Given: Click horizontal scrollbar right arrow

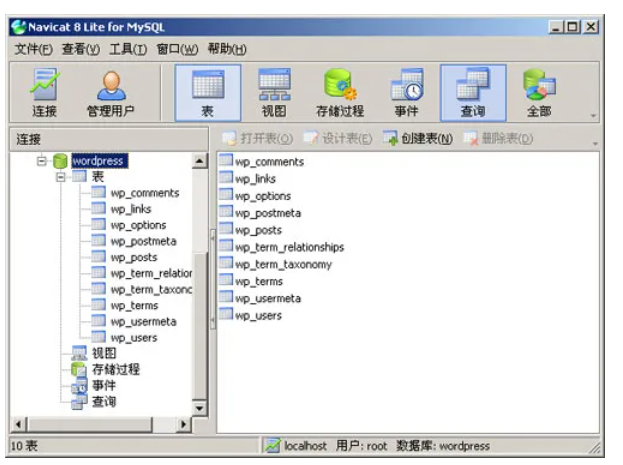Looking at the screenshot, I should (x=183, y=424).
